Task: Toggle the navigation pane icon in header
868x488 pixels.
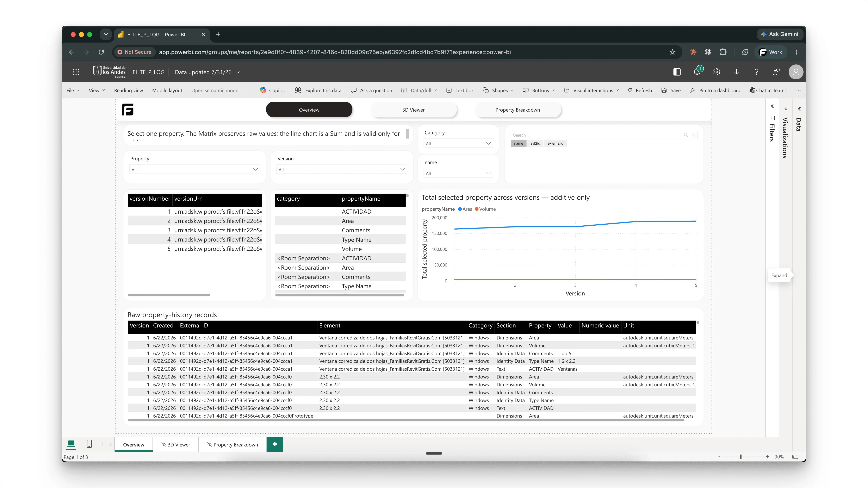Action: [677, 72]
